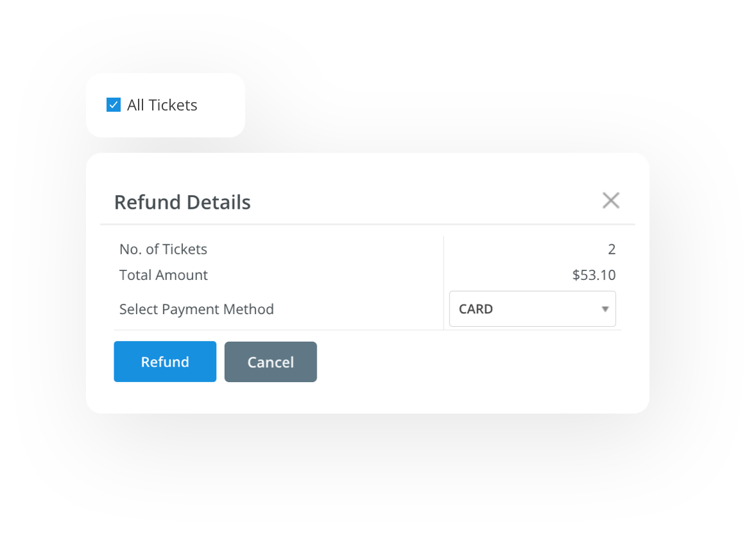
Task: Click the payment method dropdown arrow
Action: [x=605, y=310]
